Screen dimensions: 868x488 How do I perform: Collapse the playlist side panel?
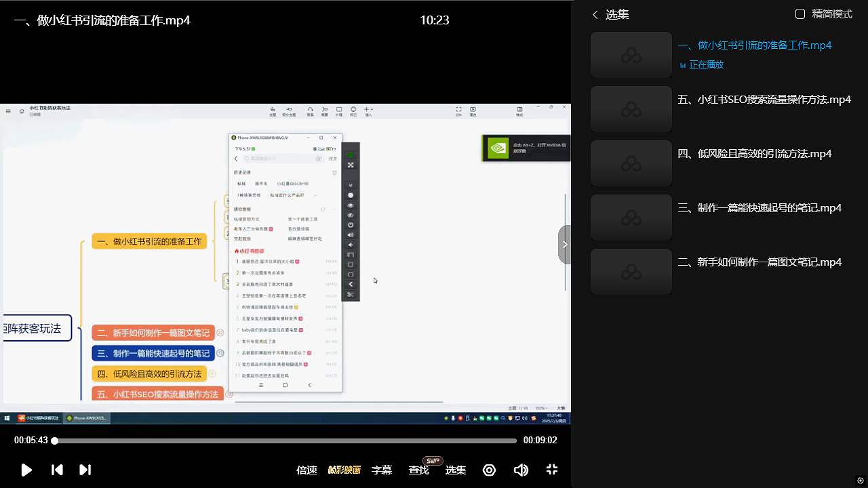click(x=564, y=245)
